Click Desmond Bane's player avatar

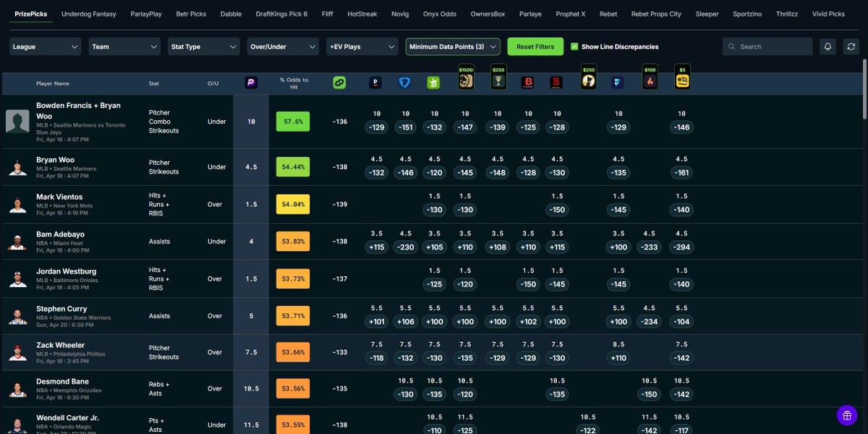tap(17, 389)
